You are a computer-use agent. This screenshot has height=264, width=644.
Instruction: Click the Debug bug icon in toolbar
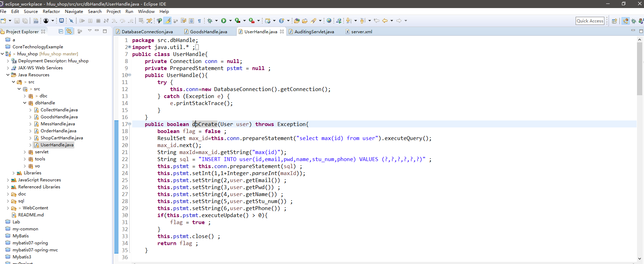click(x=210, y=21)
